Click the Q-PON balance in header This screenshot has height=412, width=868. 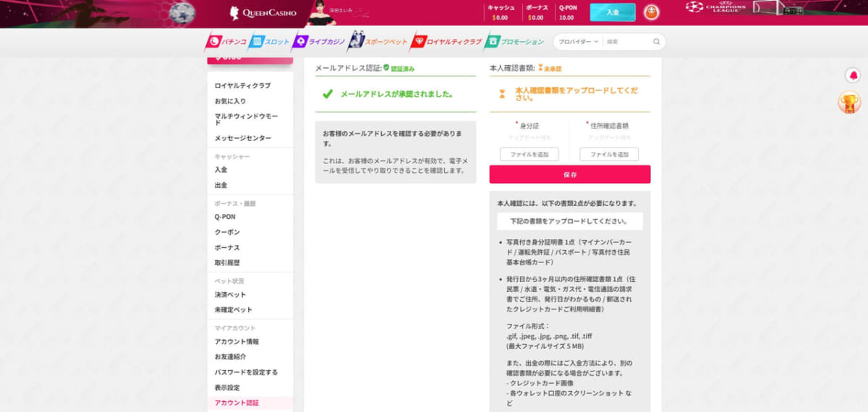(567, 12)
